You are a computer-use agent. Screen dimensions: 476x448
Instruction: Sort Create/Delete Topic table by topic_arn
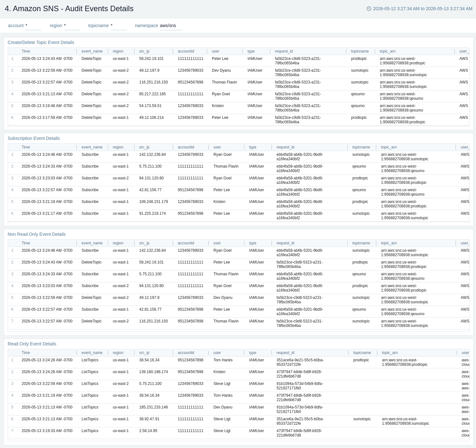click(388, 51)
